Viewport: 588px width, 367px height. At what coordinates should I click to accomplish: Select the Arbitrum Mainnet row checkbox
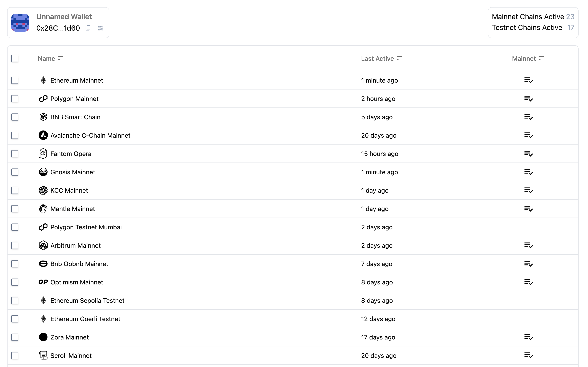click(15, 245)
